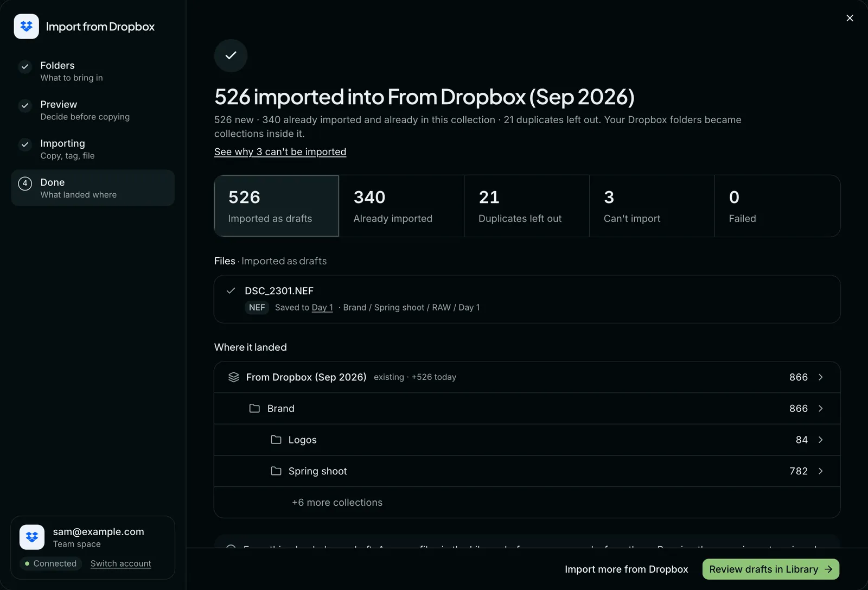Select the 21 Duplicates left out tab

(527, 206)
